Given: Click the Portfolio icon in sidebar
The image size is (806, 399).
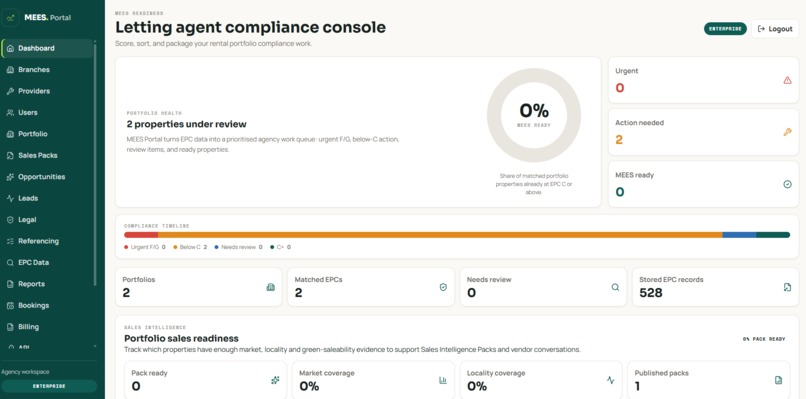Looking at the screenshot, I should click(10, 134).
